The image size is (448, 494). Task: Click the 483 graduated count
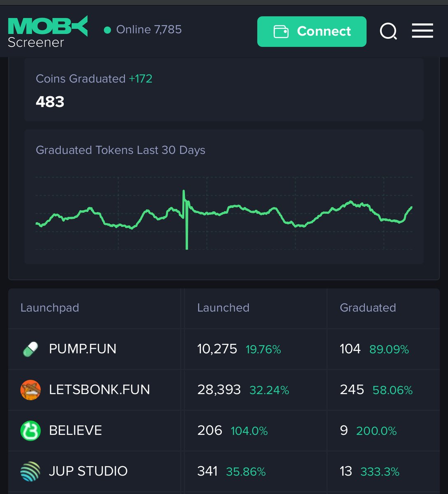[x=50, y=102]
